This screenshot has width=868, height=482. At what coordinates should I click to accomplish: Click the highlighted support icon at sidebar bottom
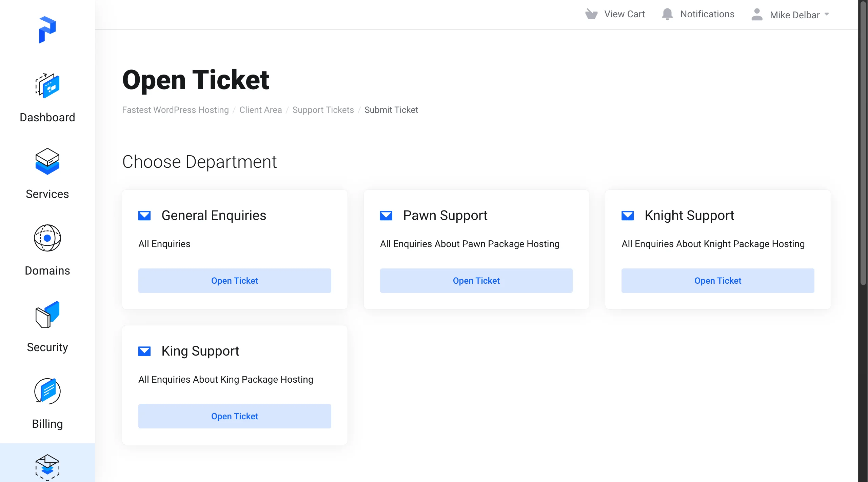(x=47, y=467)
